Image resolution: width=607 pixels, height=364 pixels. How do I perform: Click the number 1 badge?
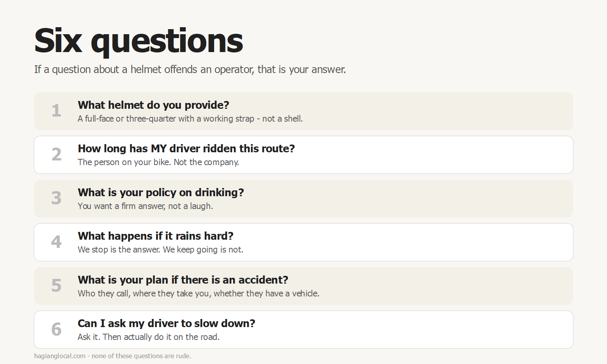pyautogui.click(x=56, y=111)
